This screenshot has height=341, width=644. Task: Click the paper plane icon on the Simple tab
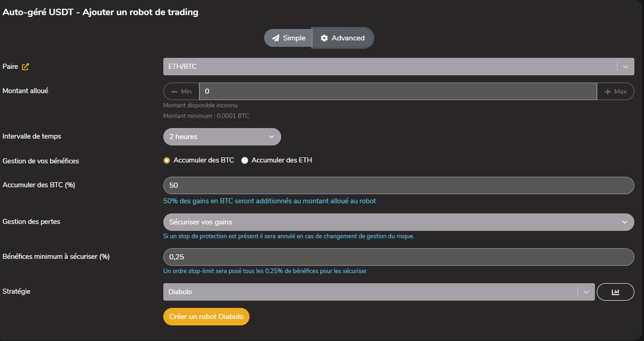click(275, 38)
